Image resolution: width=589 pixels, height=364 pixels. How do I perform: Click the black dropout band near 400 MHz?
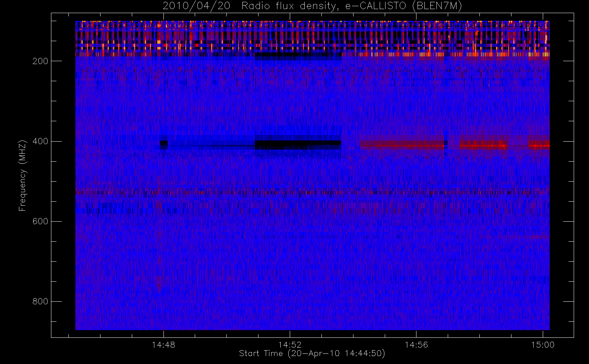click(298, 145)
